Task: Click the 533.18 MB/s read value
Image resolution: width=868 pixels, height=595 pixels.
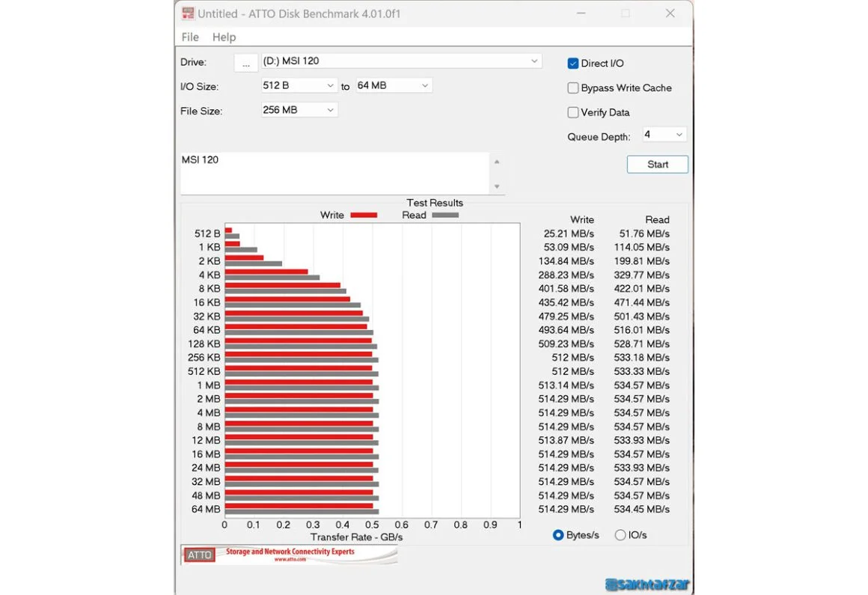Action: (641, 358)
